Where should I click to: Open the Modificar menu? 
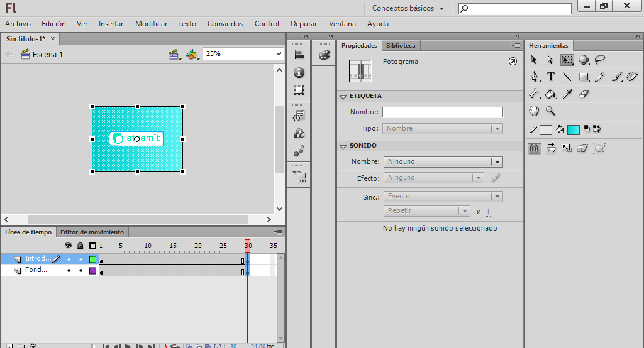click(x=151, y=24)
